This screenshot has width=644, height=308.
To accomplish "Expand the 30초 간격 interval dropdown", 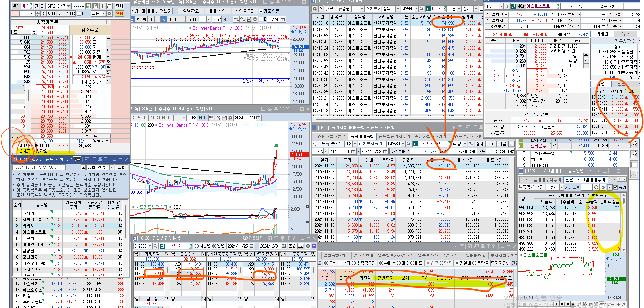I will (112, 167).
